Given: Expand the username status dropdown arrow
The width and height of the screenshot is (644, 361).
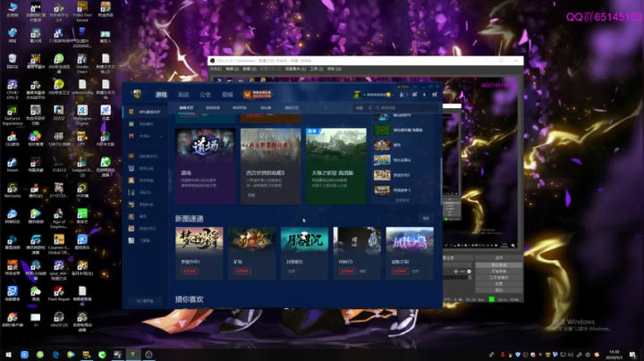Looking at the screenshot, I should 393,95.
